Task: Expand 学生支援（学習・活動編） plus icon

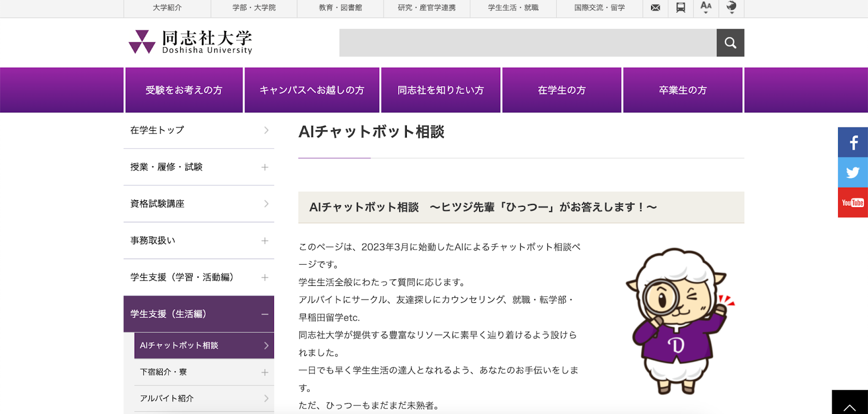Action: click(x=265, y=277)
